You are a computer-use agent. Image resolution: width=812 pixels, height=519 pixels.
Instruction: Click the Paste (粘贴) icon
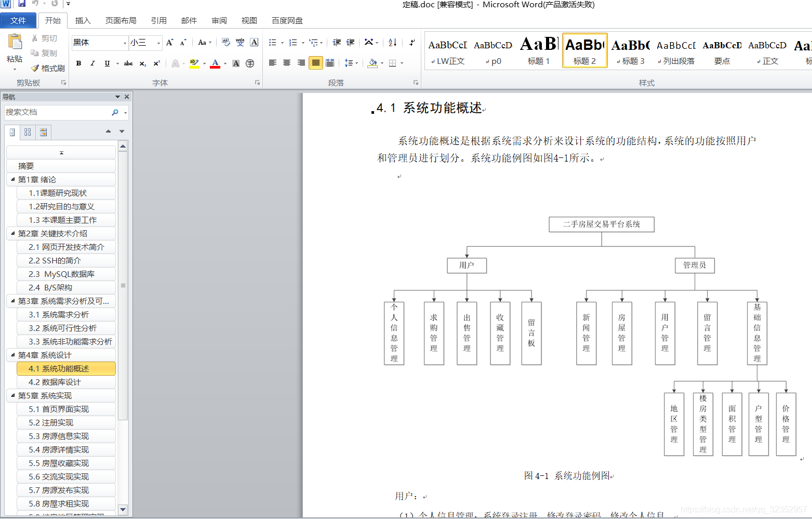click(x=15, y=41)
